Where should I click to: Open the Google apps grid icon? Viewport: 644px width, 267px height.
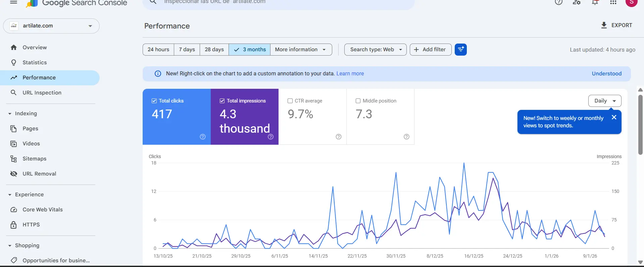[x=613, y=3]
